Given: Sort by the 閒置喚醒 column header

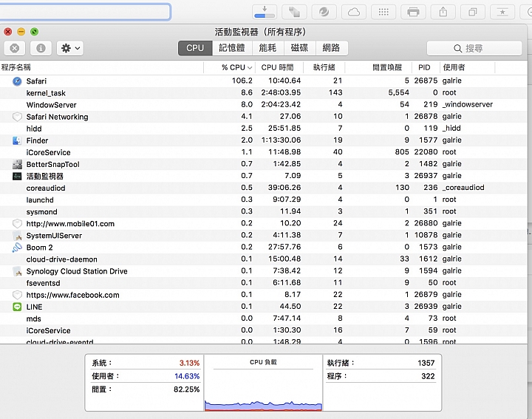Looking at the screenshot, I should point(378,67).
